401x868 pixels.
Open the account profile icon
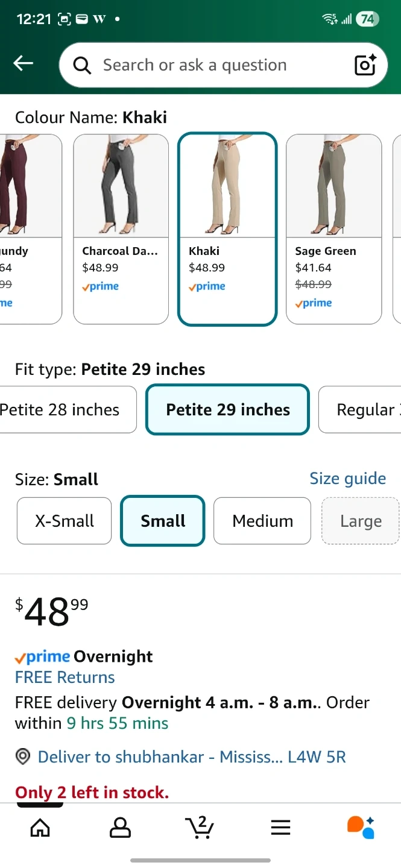pos(120,828)
